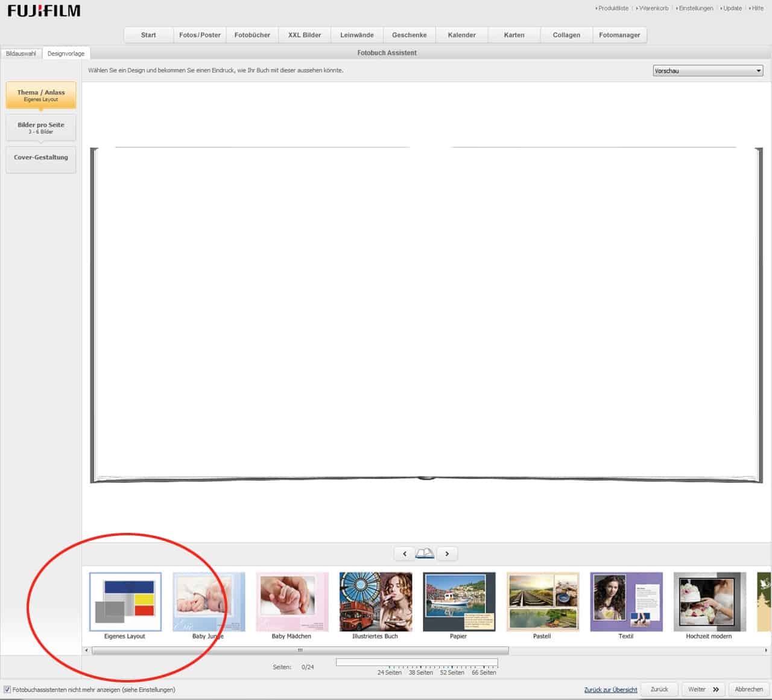Choose the Baby Mädchen design template

click(292, 602)
